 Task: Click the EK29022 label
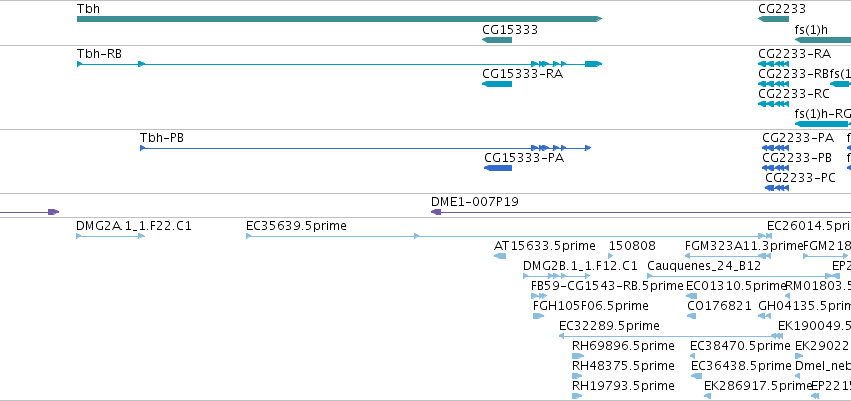coord(822,346)
